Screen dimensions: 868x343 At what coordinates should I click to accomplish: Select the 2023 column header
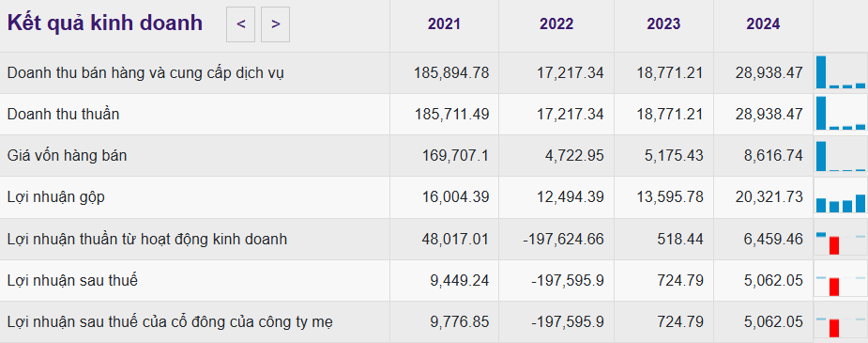(x=663, y=24)
